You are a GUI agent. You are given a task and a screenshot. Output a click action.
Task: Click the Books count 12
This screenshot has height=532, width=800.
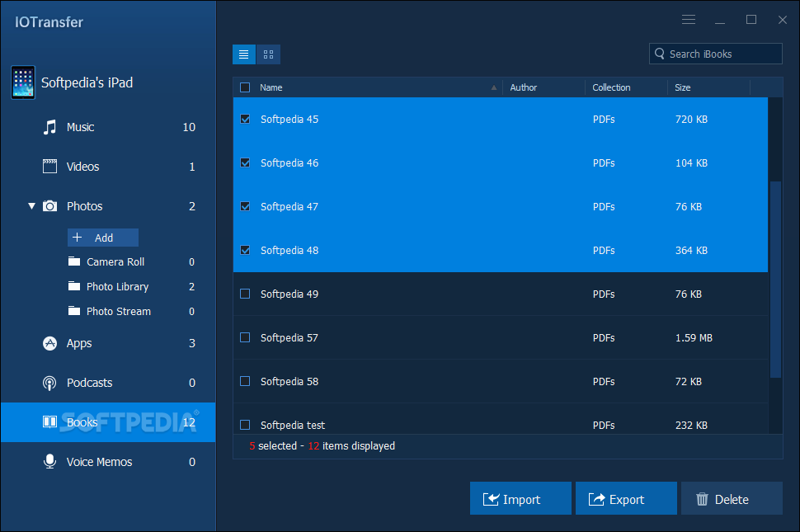click(x=190, y=422)
